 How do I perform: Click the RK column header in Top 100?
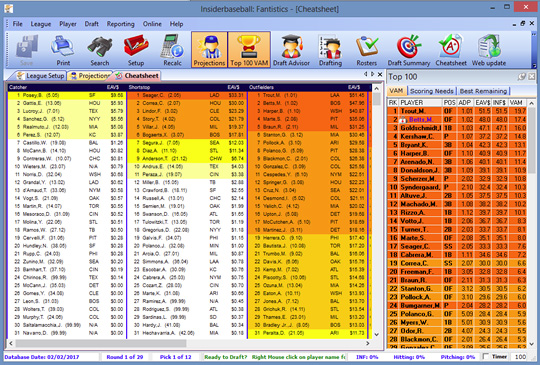[393, 103]
